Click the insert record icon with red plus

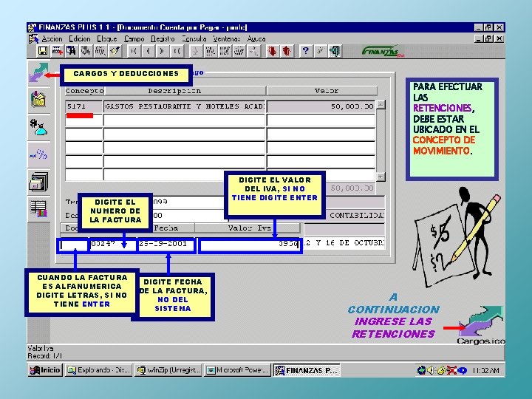click(x=57, y=51)
